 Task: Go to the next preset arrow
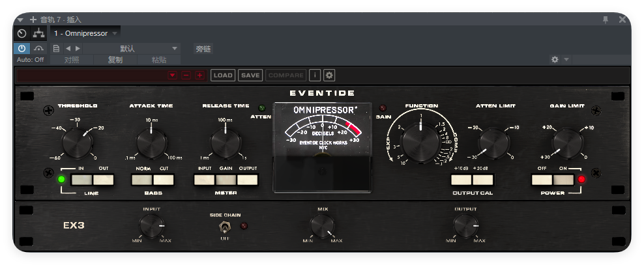78,48
